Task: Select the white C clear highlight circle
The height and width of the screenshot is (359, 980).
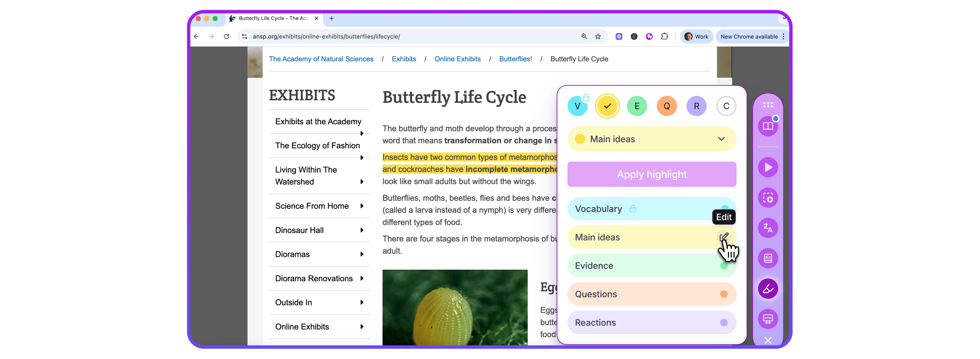Action: click(726, 106)
